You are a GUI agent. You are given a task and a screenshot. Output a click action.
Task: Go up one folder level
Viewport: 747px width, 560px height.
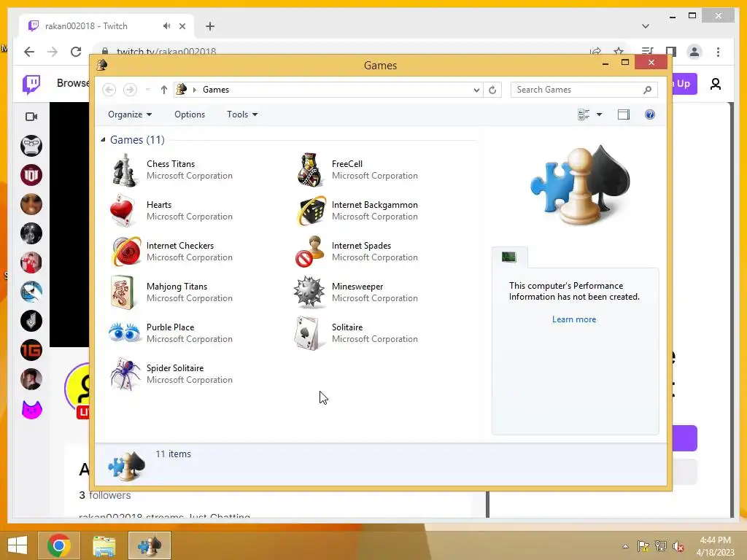(x=164, y=90)
